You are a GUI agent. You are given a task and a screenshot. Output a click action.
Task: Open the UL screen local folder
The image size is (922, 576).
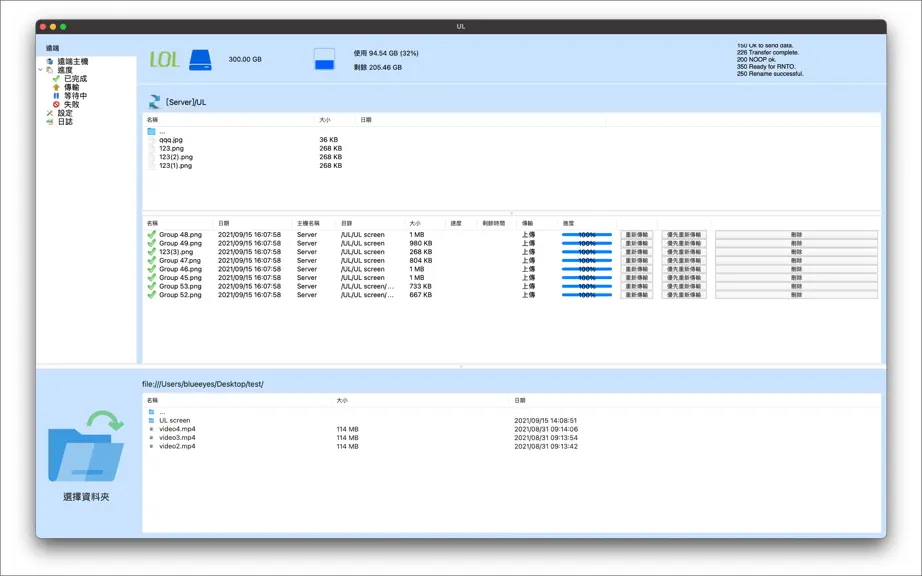pos(175,420)
